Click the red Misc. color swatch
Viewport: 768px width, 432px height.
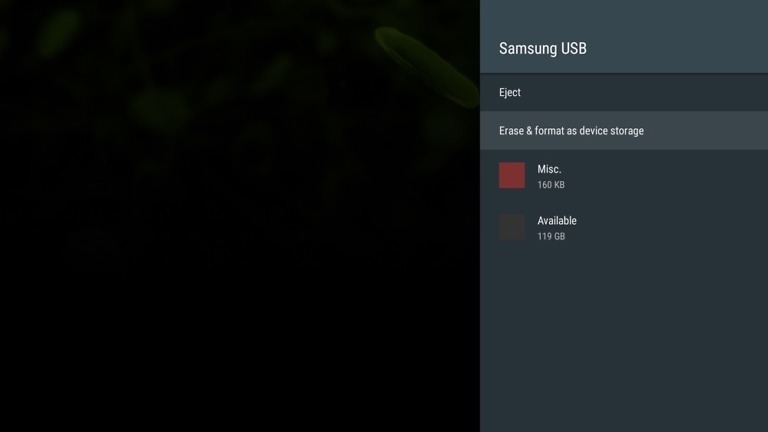512,176
